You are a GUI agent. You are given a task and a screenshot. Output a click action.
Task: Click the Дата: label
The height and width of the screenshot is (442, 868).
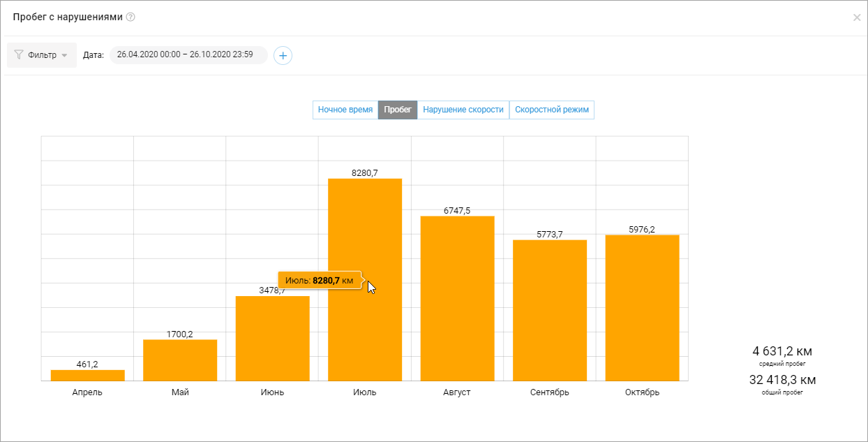tap(93, 55)
